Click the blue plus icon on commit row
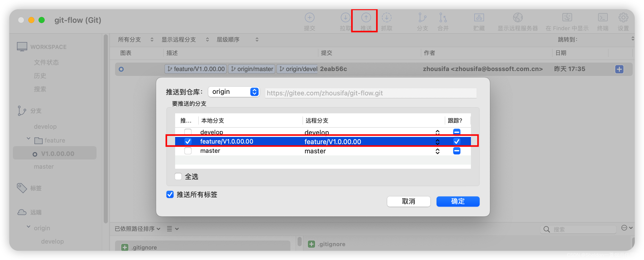Screen dimensions: 644x260 click(x=619, y=69)
